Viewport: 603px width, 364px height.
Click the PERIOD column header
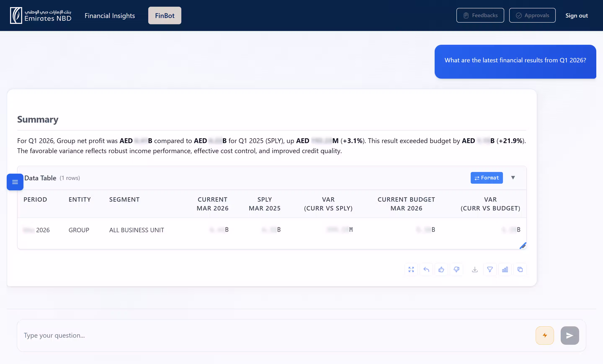[x=35, y=200]
